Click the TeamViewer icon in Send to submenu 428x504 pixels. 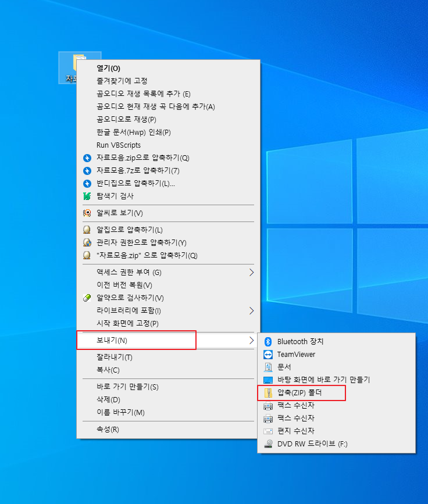[268, 354]
